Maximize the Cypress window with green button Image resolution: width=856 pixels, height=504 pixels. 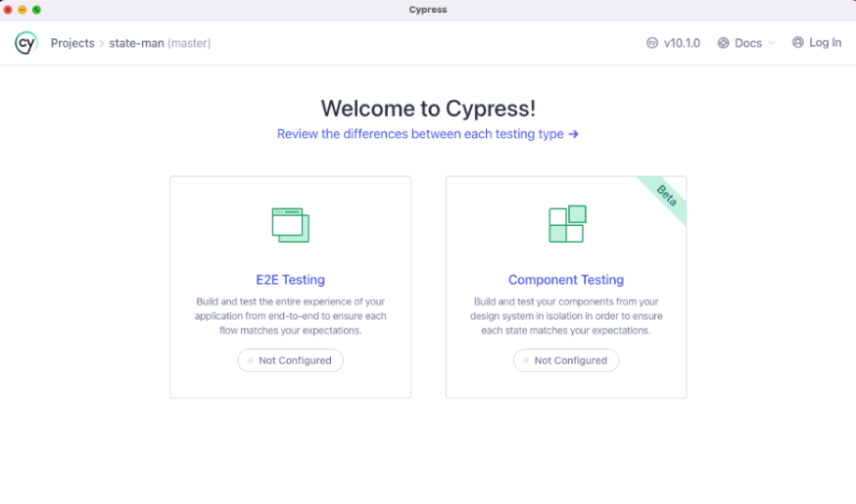tap(36, 10)
